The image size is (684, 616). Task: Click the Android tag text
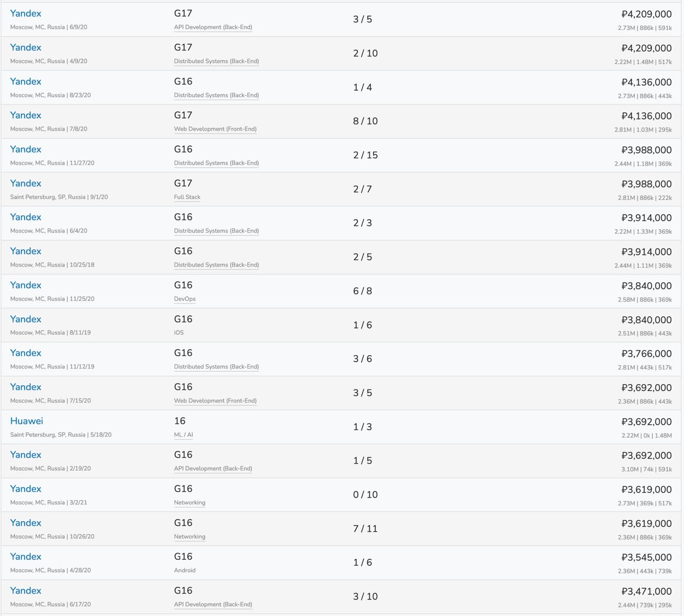pyautogui.click(x=185, y=571)
